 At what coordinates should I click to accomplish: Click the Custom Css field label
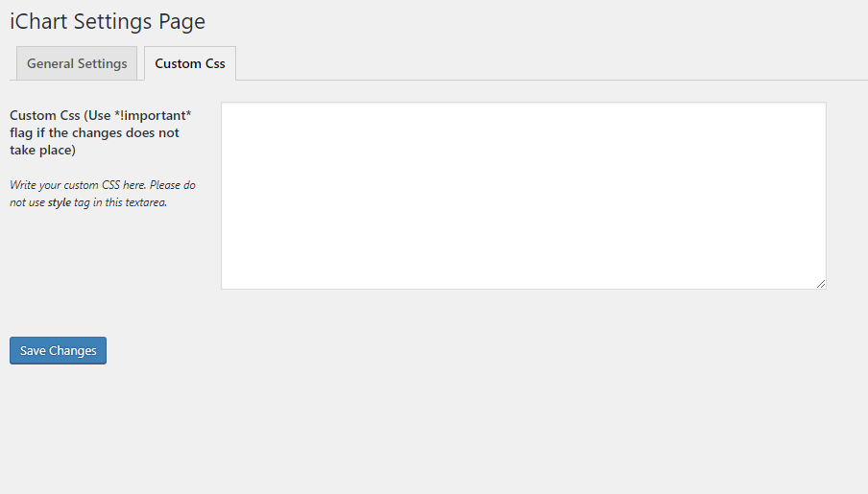pos(100,132)
